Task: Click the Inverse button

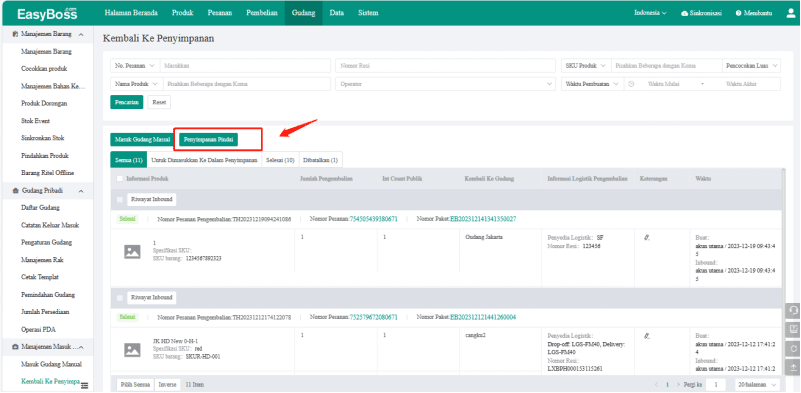Action: pyautogui.click(x=167, y=384)
